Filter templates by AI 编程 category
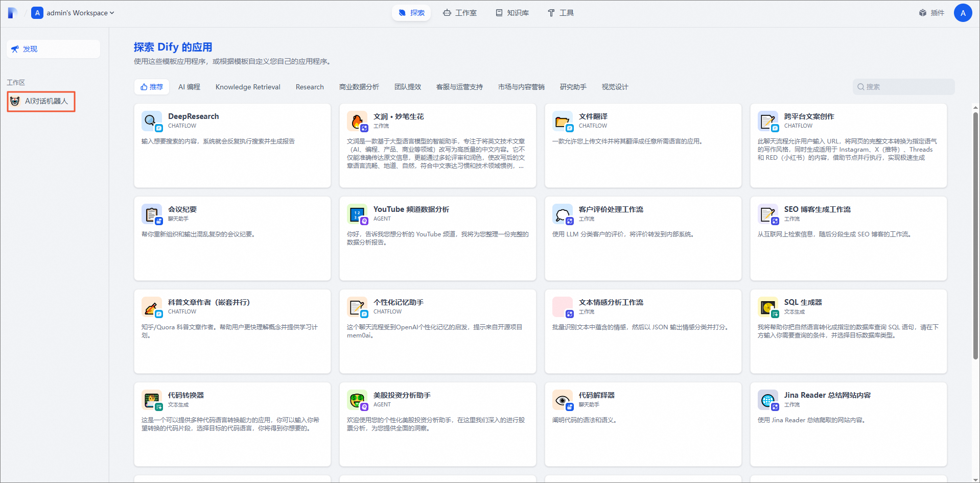Screen dimensions: 980x483 (x=189, y=87)
